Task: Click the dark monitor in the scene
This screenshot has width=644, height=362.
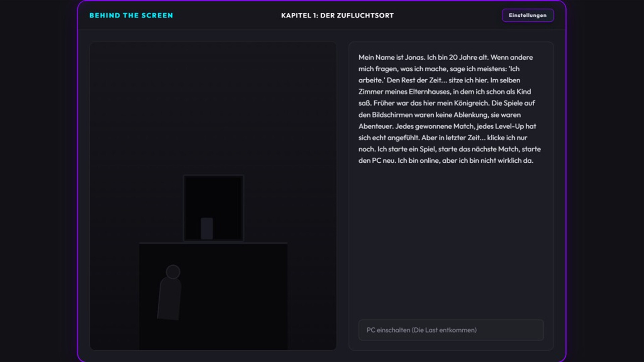Action: tap(213, 208)
